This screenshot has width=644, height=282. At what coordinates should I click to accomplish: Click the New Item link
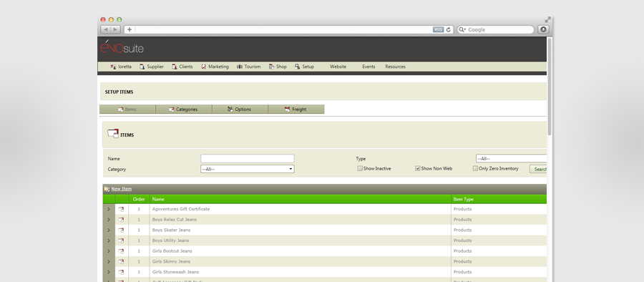[122, 189]
